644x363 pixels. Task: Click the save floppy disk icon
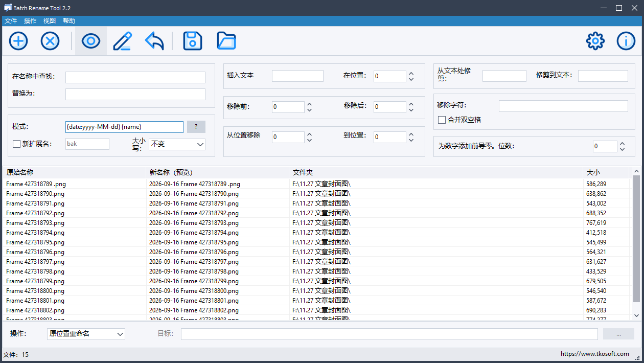click(193, 41)
